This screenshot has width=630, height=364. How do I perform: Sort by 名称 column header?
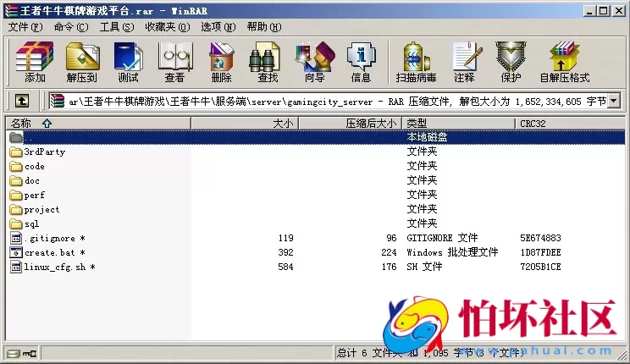[x=98, y=124]
